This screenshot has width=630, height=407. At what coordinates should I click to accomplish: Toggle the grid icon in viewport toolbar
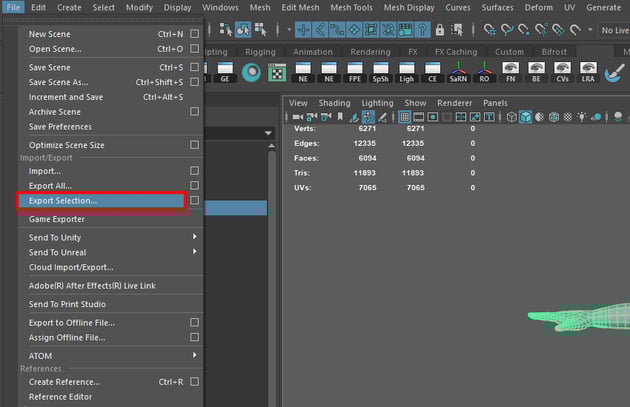click(405, 117)
